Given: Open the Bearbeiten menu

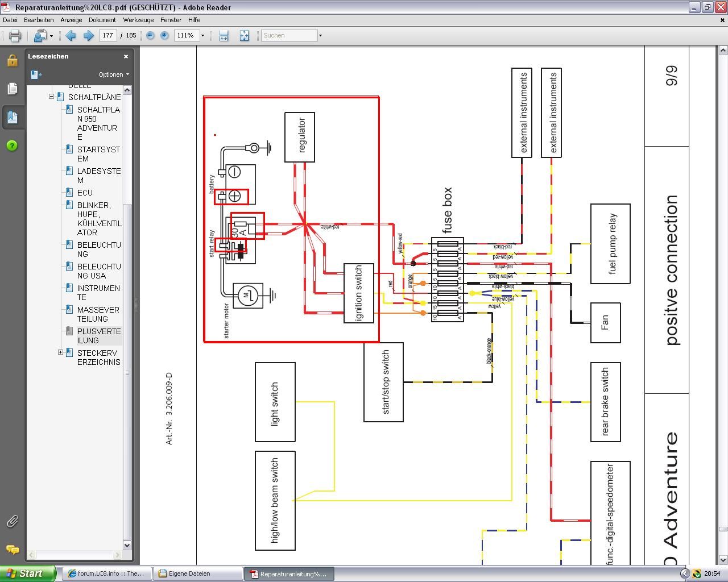Looking at the screenshot, I should pos(39,20).
